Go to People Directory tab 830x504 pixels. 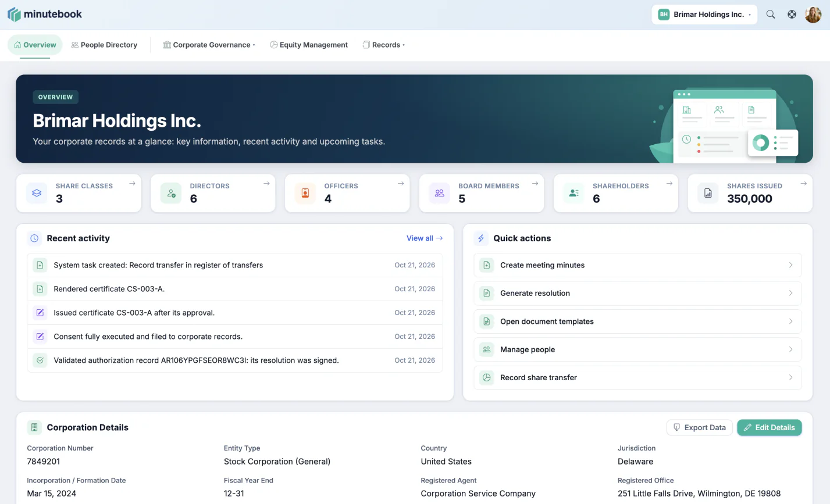click(104, 45)
